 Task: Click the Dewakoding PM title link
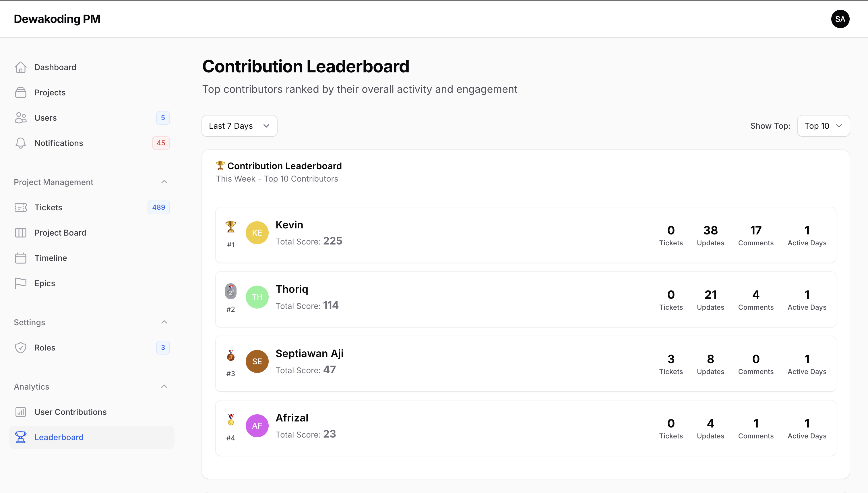pyautogui.click(x=57, y=19)
